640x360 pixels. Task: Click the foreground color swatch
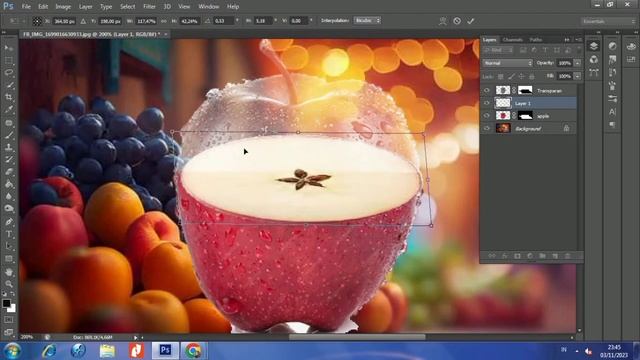click(x=7, y=304)
